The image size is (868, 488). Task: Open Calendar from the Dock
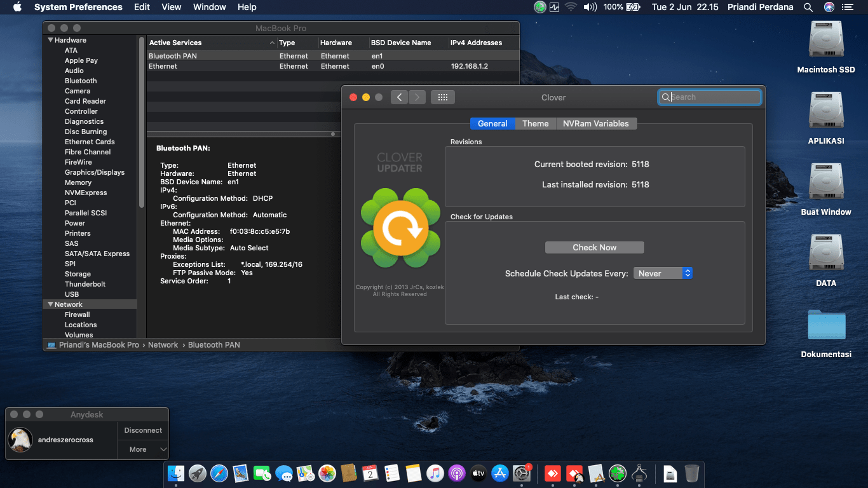370,473
